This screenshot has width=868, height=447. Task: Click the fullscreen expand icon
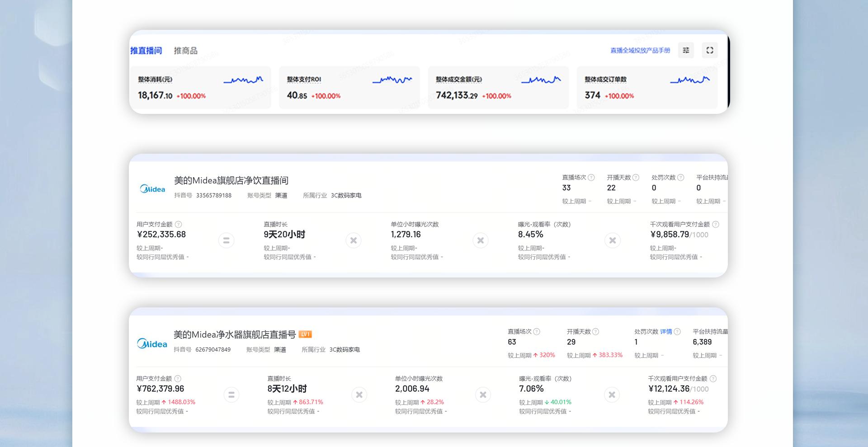pyautogui.click(x=710, y=50)
